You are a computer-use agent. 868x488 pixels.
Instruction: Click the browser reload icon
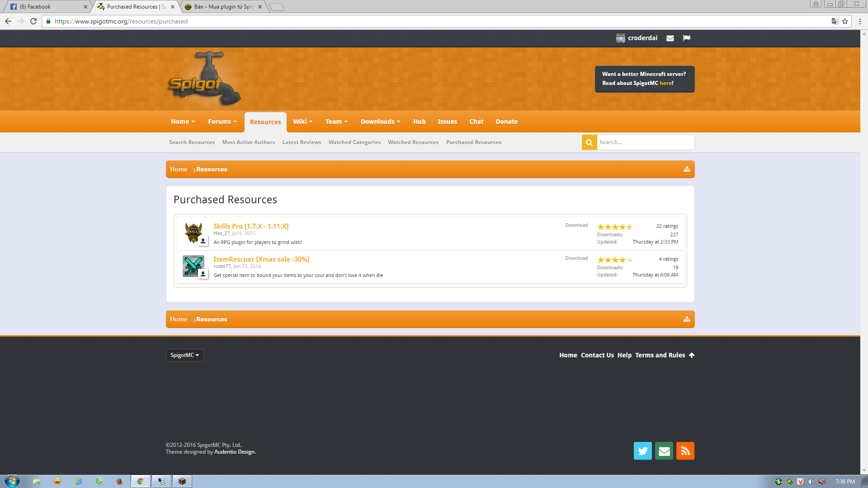click(33, 21)
